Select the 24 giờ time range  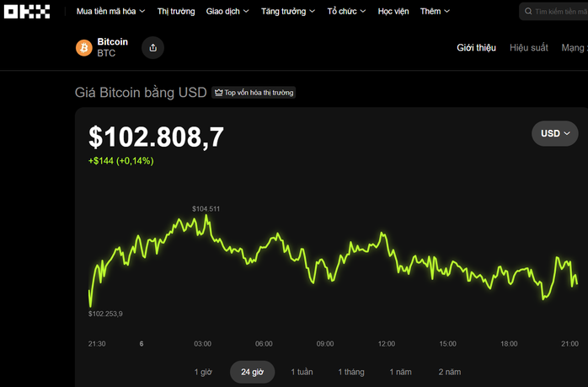(x=252, y=372)
